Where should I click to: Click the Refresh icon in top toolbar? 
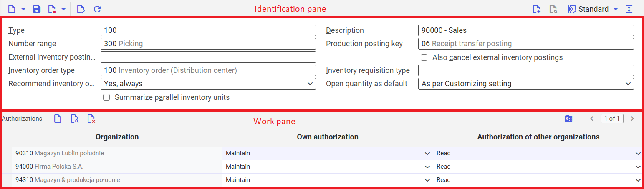click(97, 9)
